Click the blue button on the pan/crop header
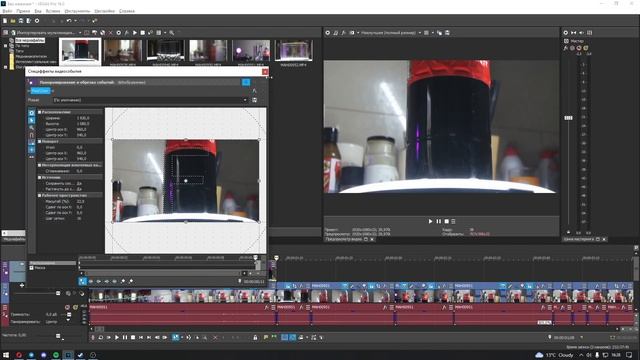 pyautogui.click(x=246, y=82)
